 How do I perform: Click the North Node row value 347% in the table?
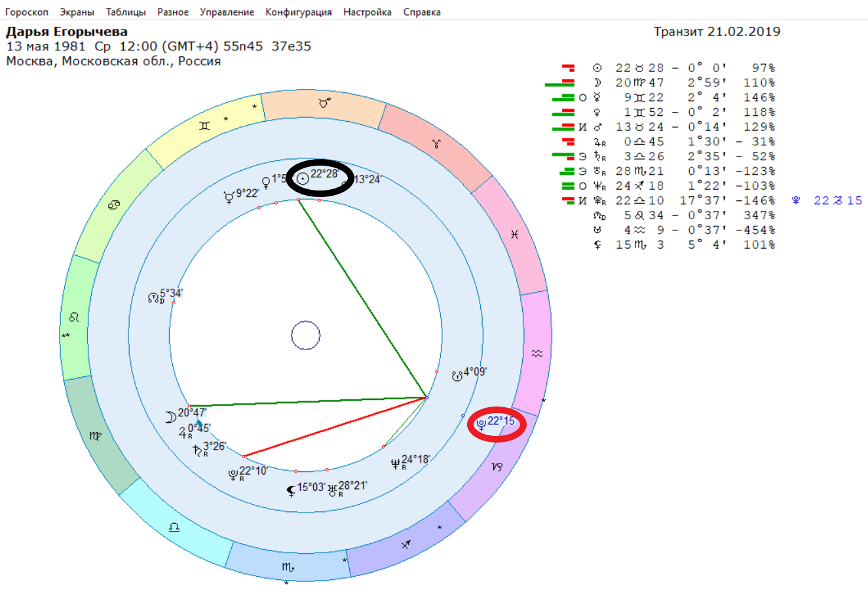[x=760, y=215]
